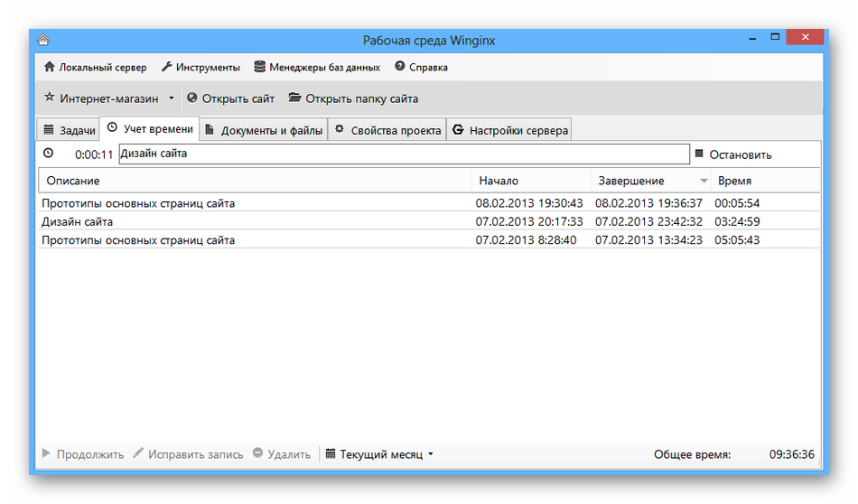The image size is (858, 504).
Task: Open the Локальный сервер menu
Action: (95, 67)
